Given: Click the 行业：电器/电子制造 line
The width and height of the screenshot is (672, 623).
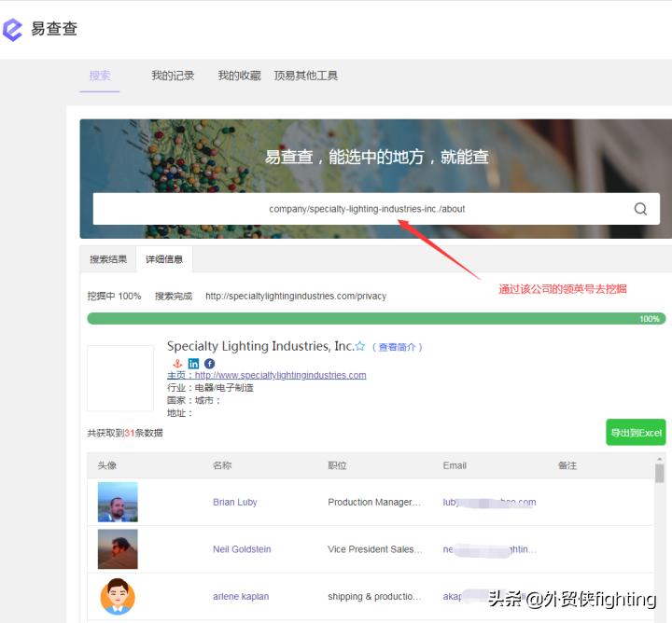Looking at the screenshot, I should 210,387.
